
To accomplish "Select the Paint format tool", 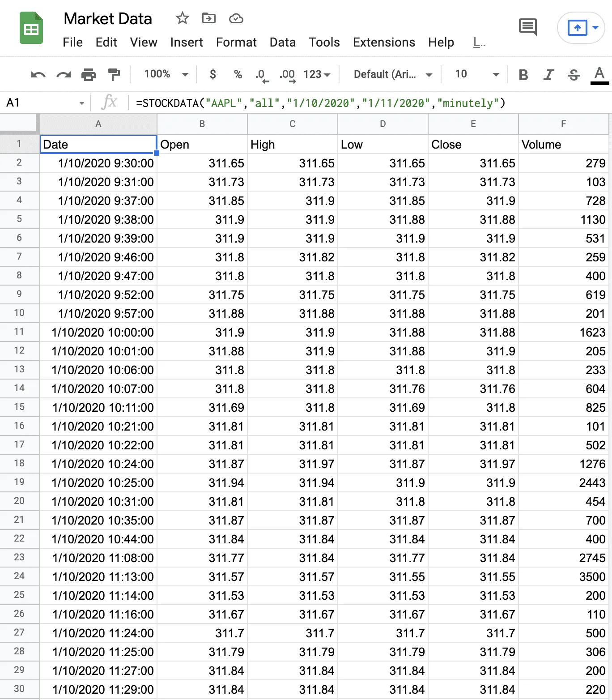I will [x=114, y=74].
